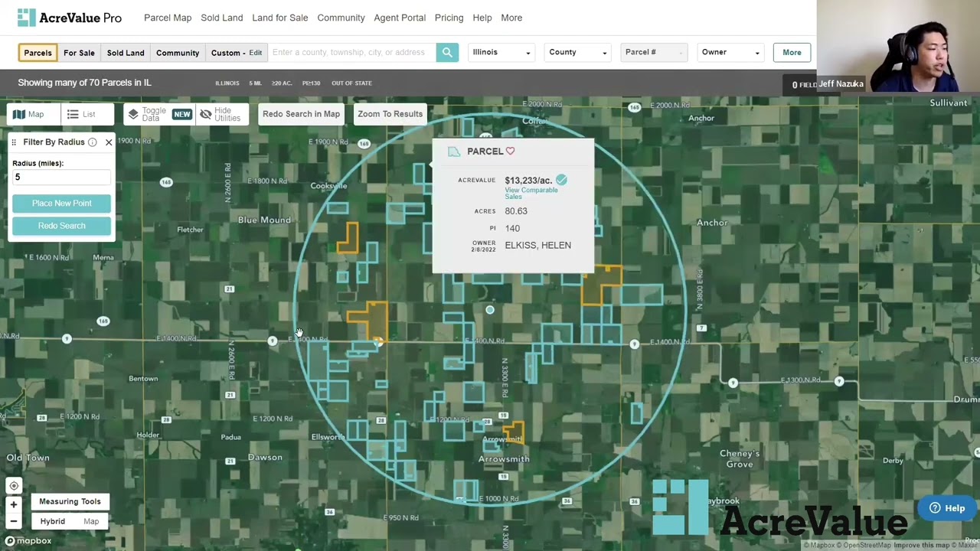Viewport: 980px width, 551px height.
Task: Hide Utilities toggle
Action: click(220, 114)
